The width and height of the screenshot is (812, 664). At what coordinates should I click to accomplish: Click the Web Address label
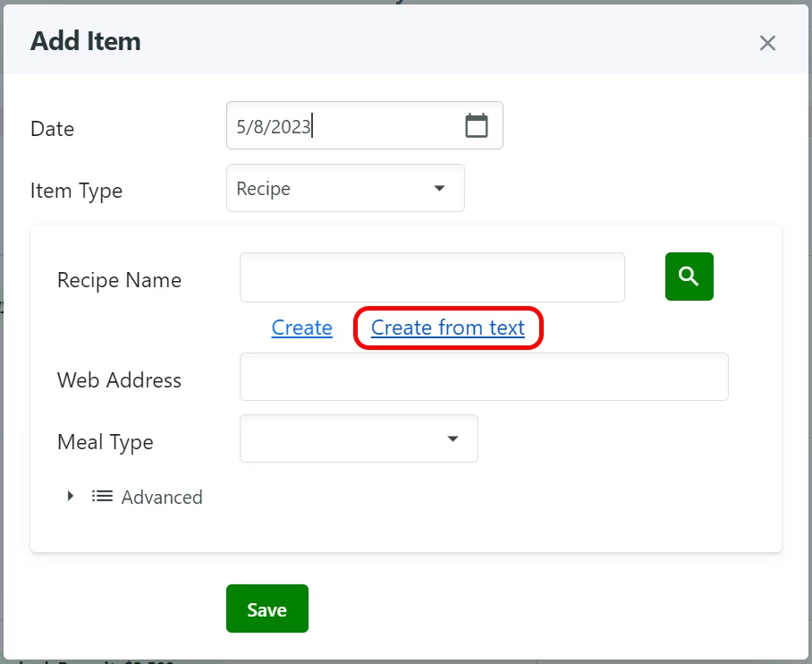[x=119, y=380]
